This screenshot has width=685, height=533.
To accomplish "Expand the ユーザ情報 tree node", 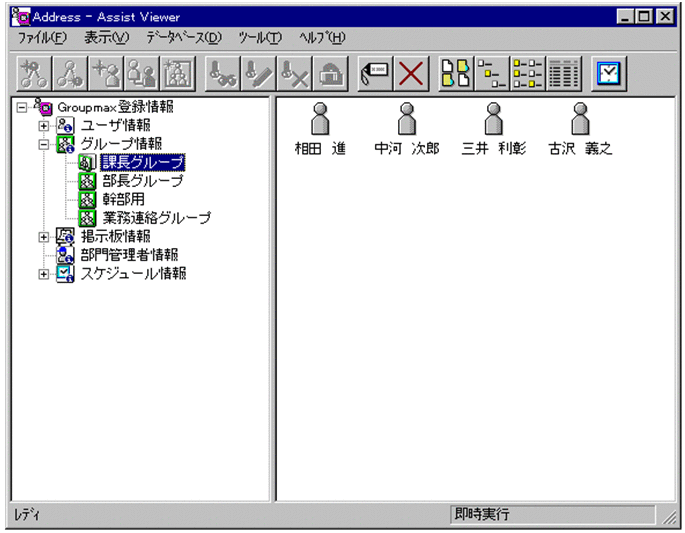I will 43,126.
